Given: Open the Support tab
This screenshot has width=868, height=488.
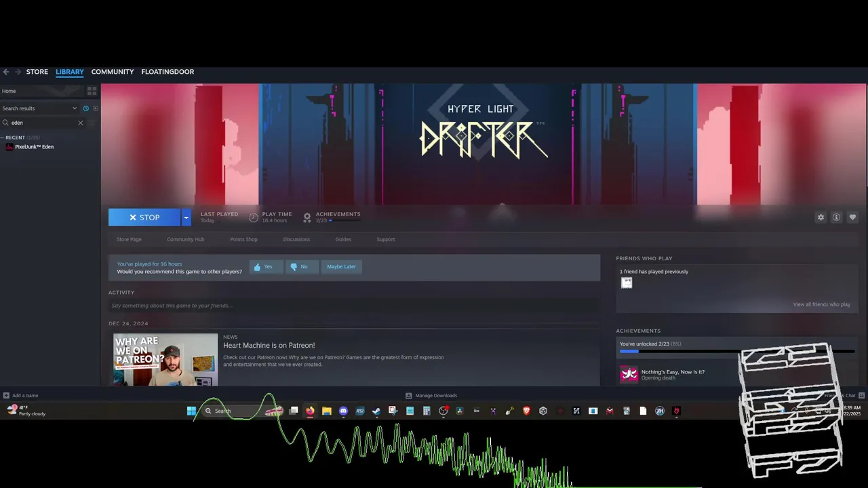Looking at the screenshot, I should coord(386,239).
